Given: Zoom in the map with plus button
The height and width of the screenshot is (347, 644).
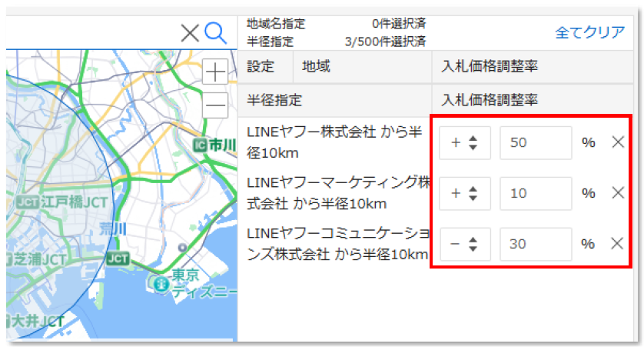Looking at the screenshot, I should pos(215,72).
